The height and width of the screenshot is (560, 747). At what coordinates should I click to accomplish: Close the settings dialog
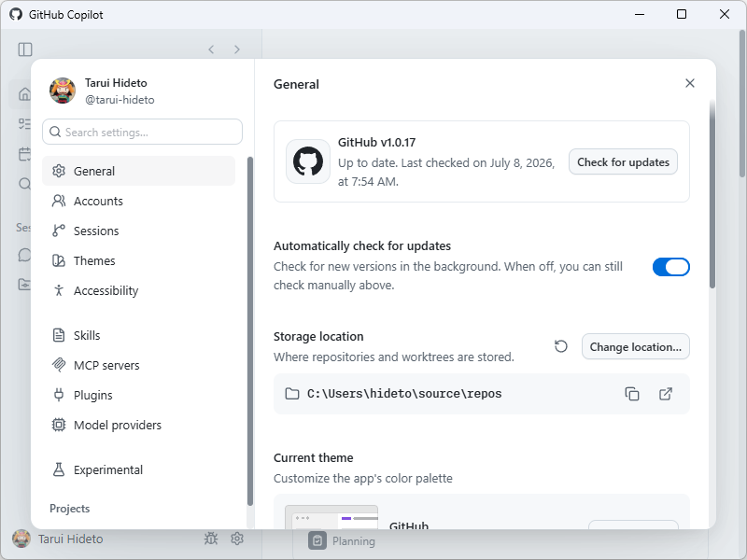(x=690, y=83)
